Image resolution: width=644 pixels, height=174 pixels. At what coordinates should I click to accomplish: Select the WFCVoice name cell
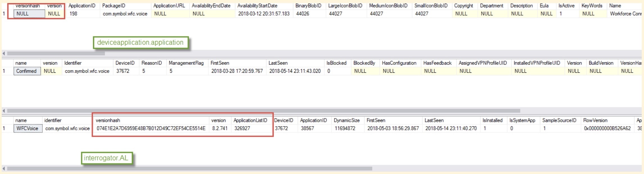(x=27, y=129)
